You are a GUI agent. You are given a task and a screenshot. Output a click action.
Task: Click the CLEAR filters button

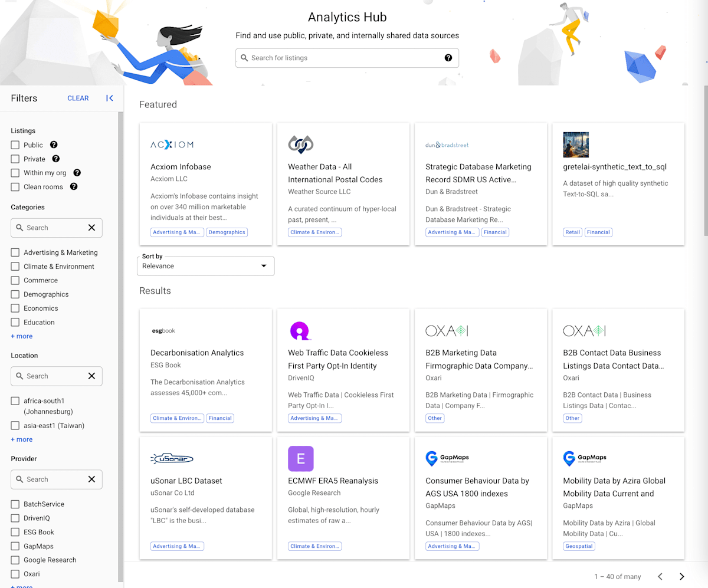click(x=78, y=98)
